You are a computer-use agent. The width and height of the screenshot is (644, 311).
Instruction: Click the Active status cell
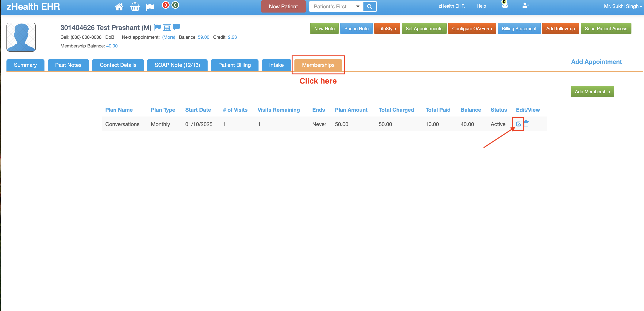[498, 124]
